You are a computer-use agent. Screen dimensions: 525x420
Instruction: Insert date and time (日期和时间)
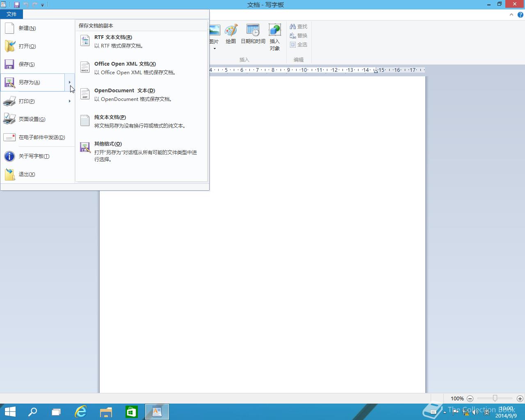253,34
